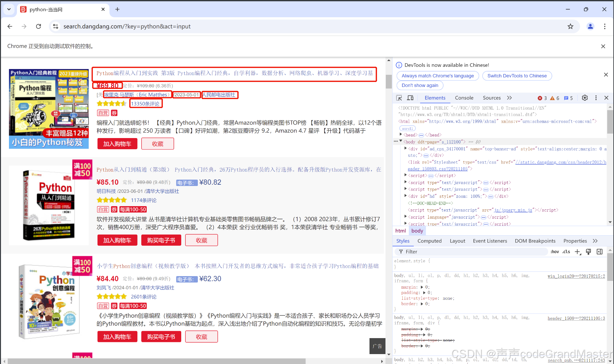The width and height of the screenshot is (614, 364).
Task: Toggle the device toolbar in DevTools
Action: [410, 98]
